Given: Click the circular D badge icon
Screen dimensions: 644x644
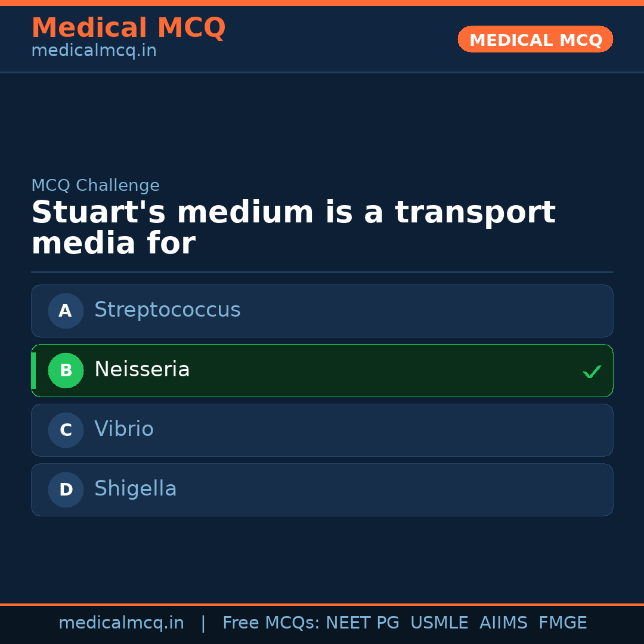Looking at the screenshot, I should click(x=66, y=490).
